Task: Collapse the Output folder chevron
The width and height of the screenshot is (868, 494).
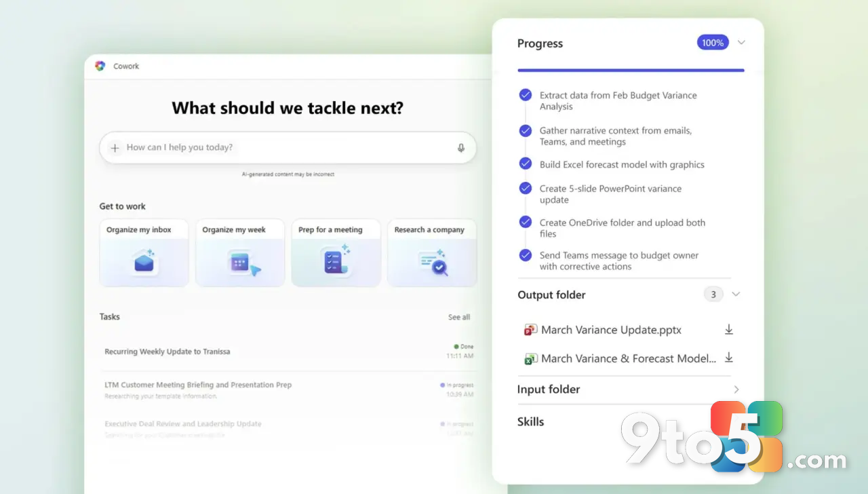Action: (736, 294)
